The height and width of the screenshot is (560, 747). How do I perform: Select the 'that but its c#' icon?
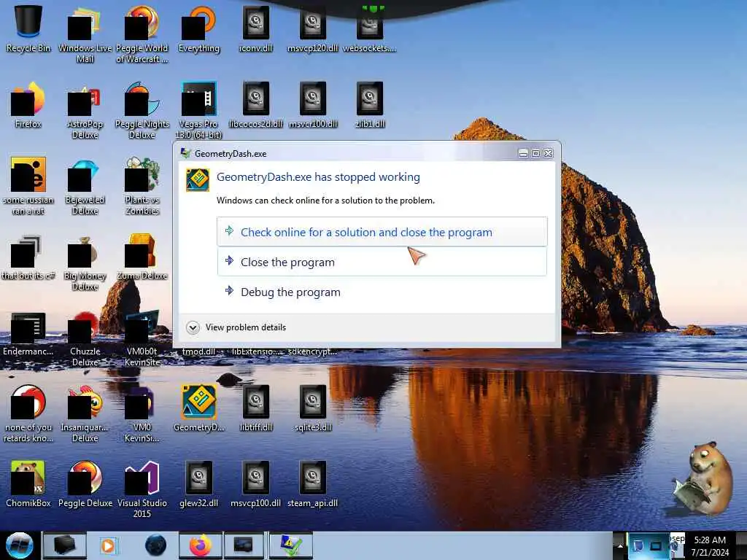click(28, 257)
